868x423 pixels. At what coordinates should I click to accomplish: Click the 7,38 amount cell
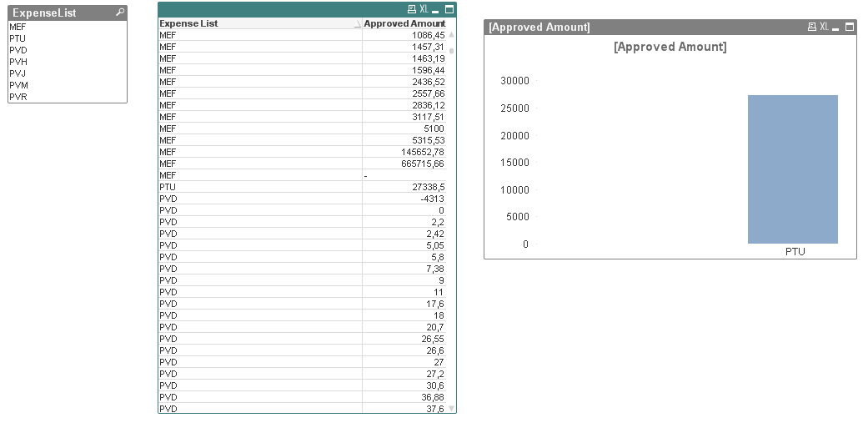pyautogui.click(x=404, y=269)
